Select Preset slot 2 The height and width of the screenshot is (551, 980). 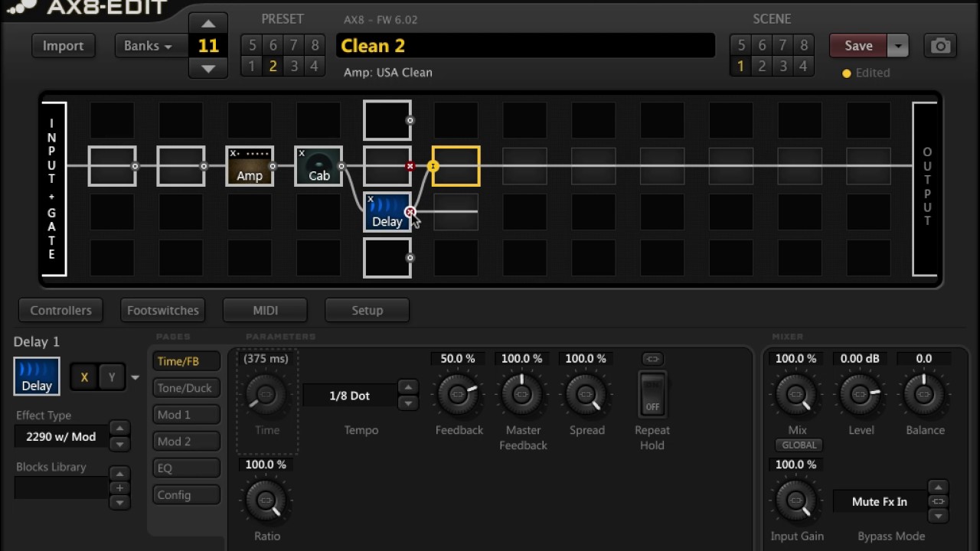(273, 66)
